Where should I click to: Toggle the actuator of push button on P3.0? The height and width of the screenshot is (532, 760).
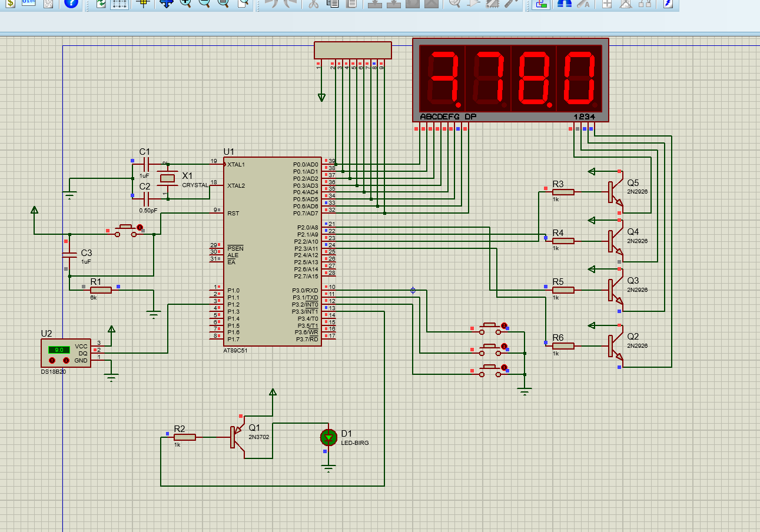click(x=504, y=325)
